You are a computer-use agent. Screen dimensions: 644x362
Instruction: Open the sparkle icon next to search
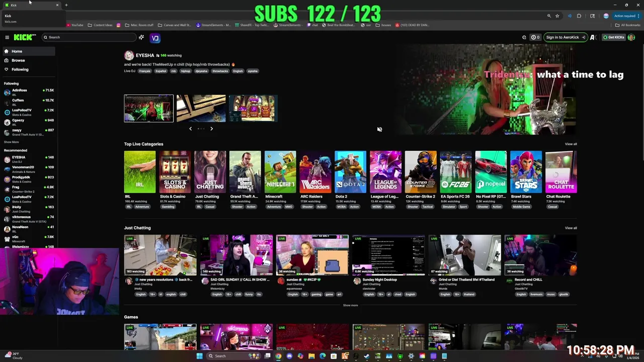click(141, 37)
